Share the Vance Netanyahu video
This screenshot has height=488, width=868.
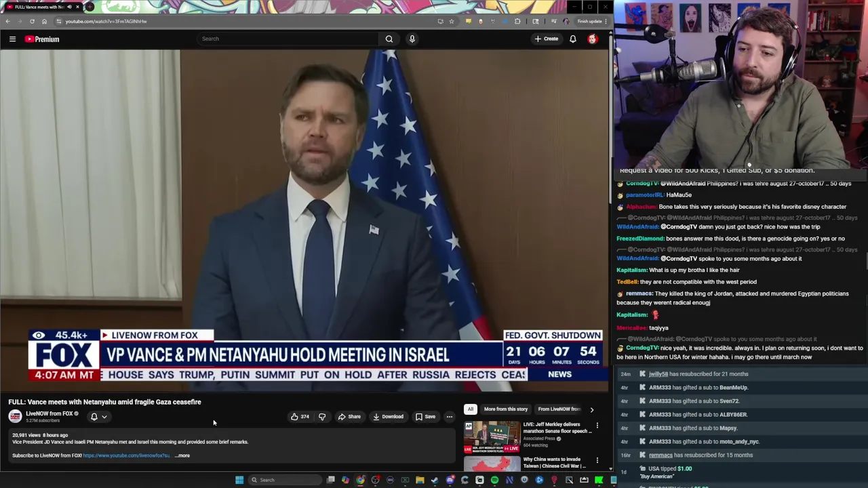pyautogui.click(x=349, y=417)
